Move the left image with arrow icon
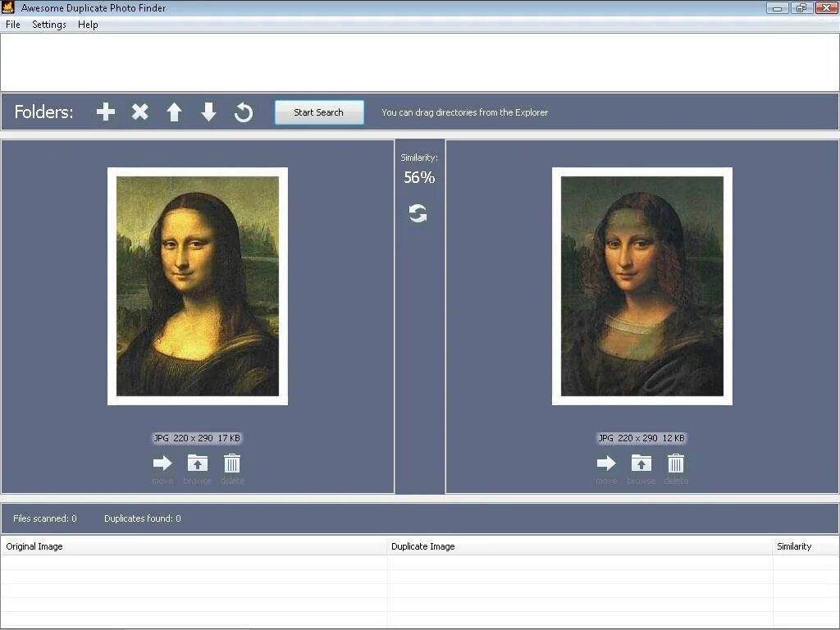Image resolution: width=840 pixels, height=630 pixels. pos(162,463)
